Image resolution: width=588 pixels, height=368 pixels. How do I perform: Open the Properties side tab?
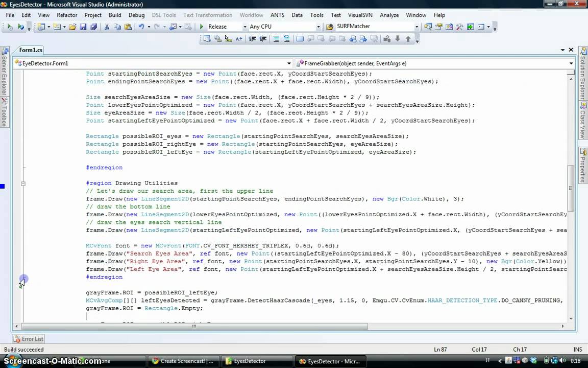[583, 165]
